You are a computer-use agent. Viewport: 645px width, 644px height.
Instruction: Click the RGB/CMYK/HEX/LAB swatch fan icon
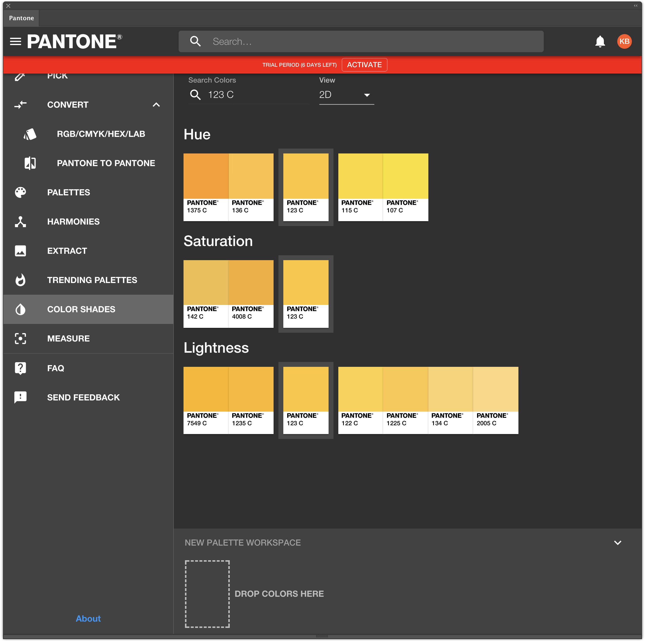[30, 134]
